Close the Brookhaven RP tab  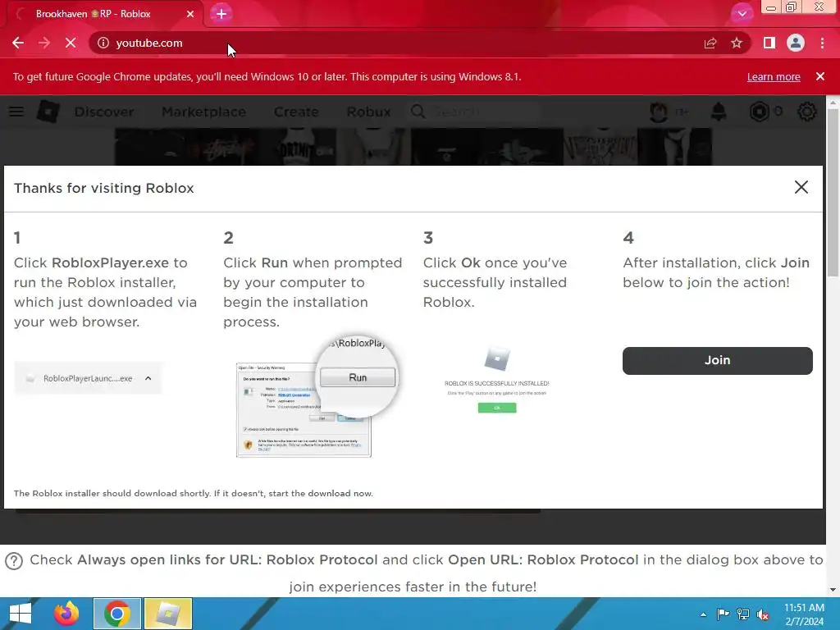190,14
